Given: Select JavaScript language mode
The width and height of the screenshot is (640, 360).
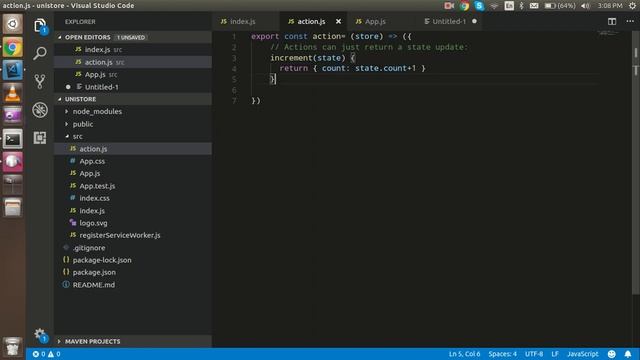Looking at the screenshot, I should [582, 354].
